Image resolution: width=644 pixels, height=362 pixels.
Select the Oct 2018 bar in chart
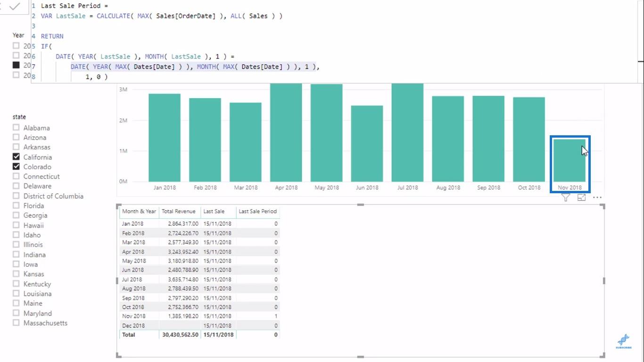pos(529,140)
